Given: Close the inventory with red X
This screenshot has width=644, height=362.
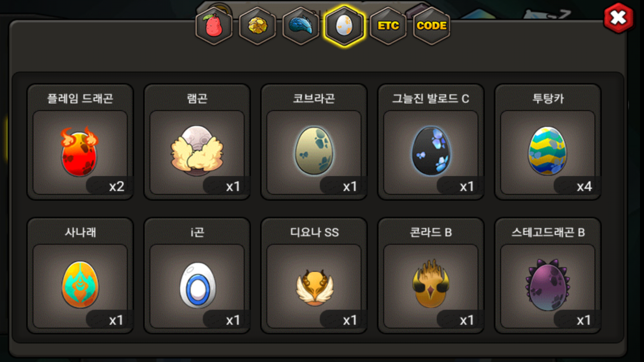Looking at the screenshot, I should 619,18.
